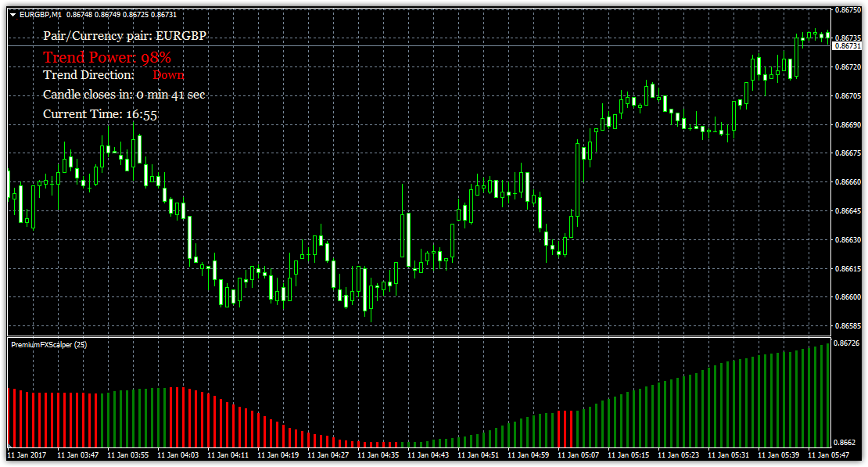Select the Pair/Currency pair: EURGBP label
The width and height of the screenshot is (868, 467).
[125, 36]
